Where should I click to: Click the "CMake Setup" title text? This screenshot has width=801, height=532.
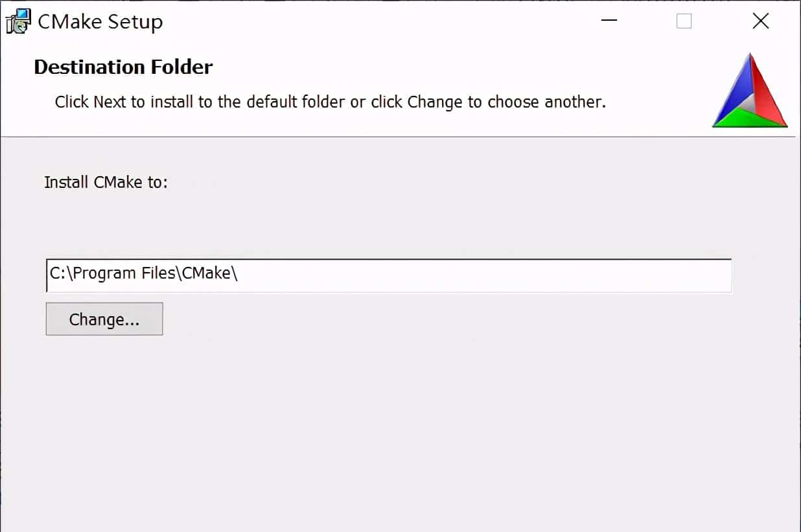point(100,22)
